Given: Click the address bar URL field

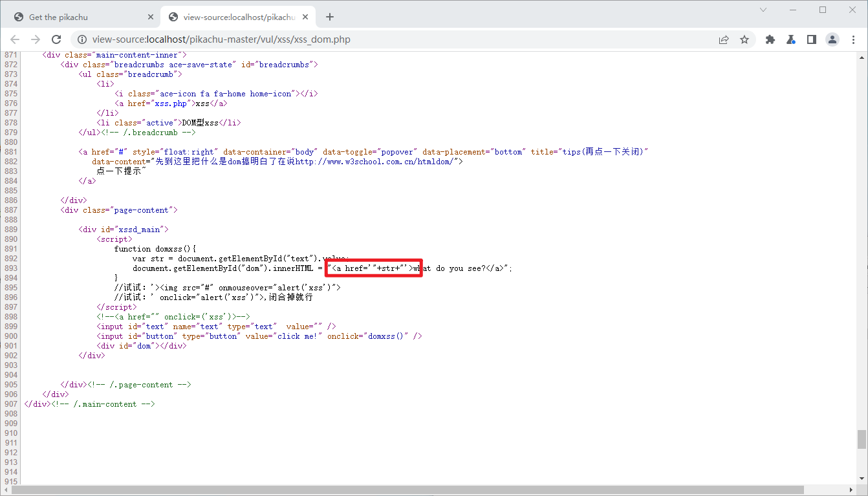Looking at the screenshot, I should pos(388,39).
